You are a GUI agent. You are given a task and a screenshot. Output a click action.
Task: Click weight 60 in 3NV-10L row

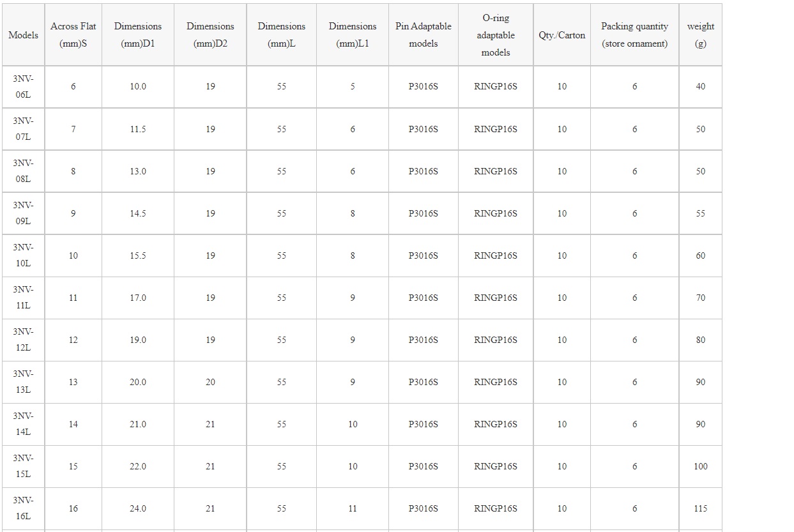pyautogui.click(x=701, y=255)
